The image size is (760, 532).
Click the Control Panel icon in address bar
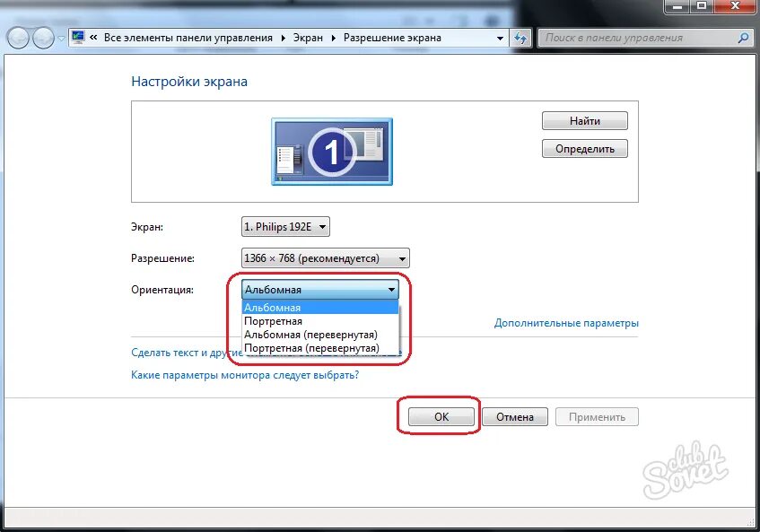(x=77, y=38)
